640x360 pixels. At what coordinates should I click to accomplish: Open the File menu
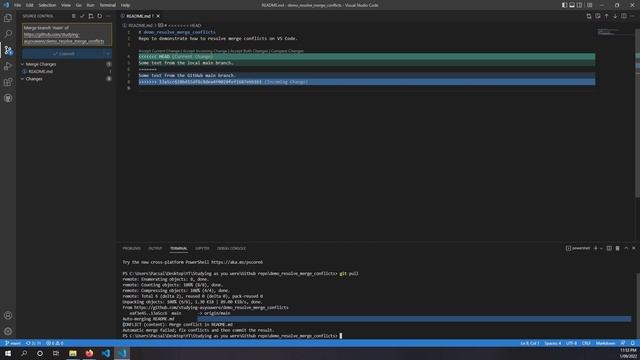18,5
